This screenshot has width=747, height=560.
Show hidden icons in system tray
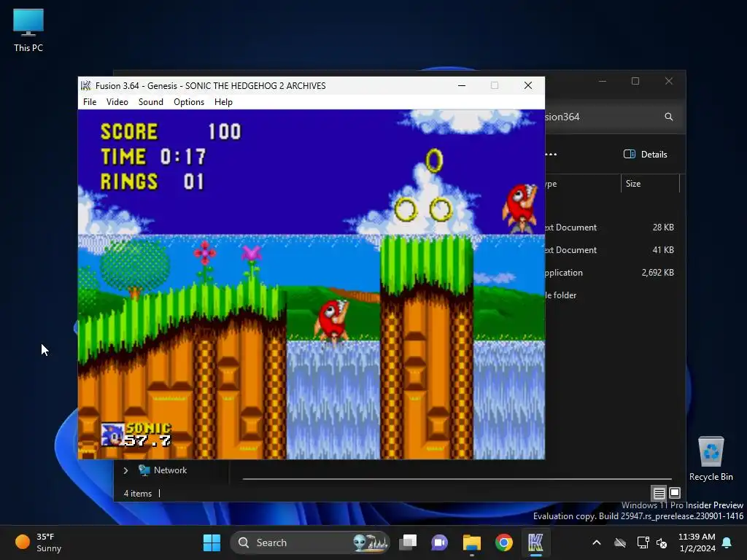tap(597, 542)
